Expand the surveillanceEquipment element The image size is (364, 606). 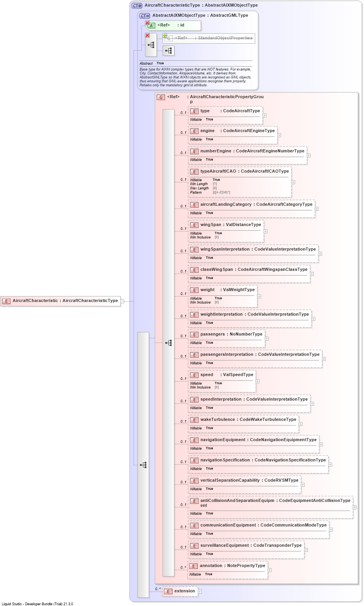(306, 550)
